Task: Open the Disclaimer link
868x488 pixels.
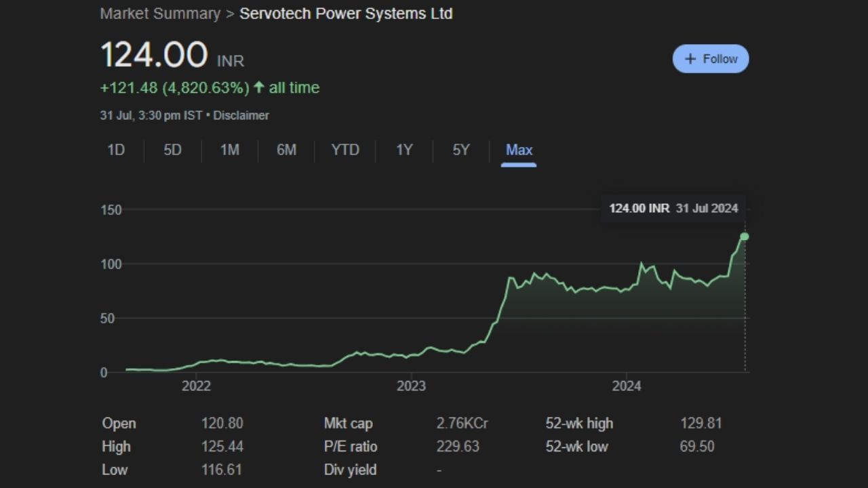Action: pyautogui.click(x=241, y=115)
